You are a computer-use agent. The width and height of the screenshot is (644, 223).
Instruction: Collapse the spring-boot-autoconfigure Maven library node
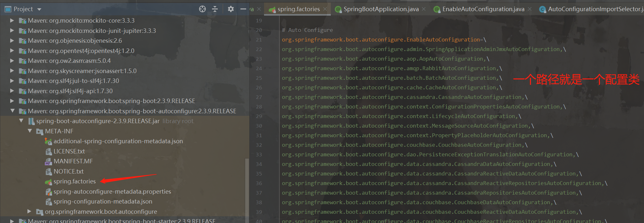(12, 111)
